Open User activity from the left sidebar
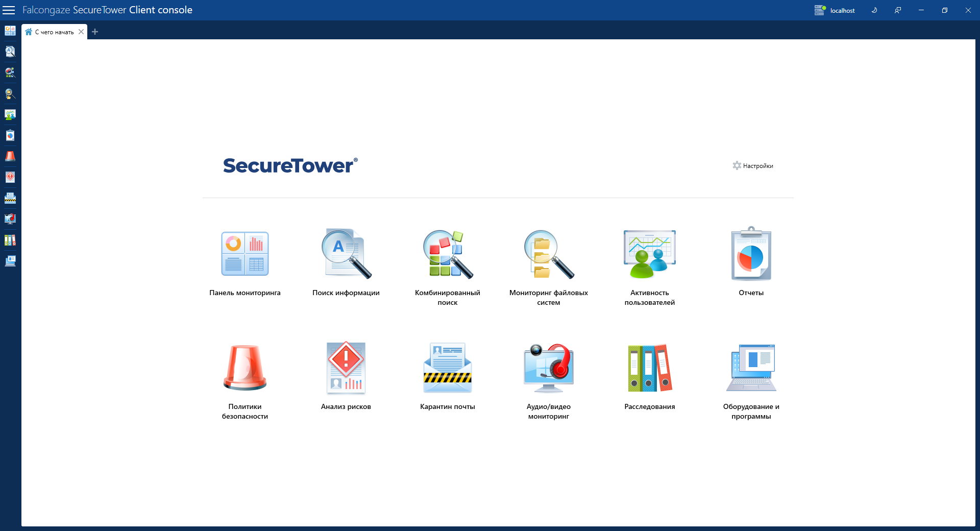Viewport: 980px width, 531px height. tap(10, 114)
